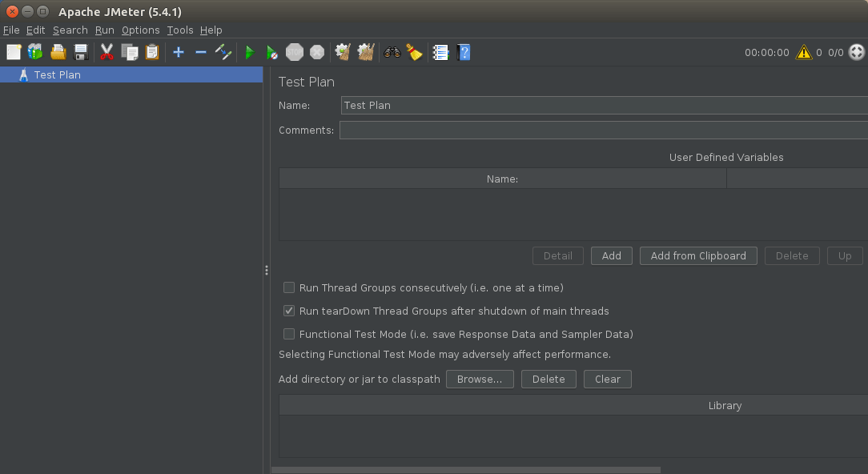
Task: Click the horizontal scrollbar at the bottom
Action: click(x=466, y=470)
